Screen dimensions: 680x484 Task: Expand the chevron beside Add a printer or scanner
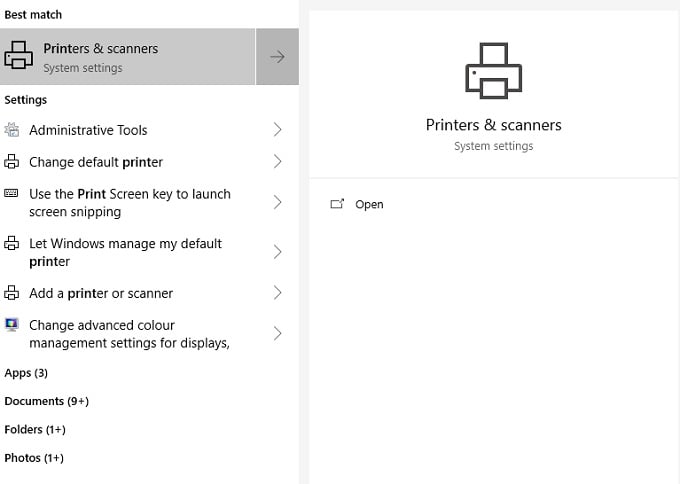277,293
